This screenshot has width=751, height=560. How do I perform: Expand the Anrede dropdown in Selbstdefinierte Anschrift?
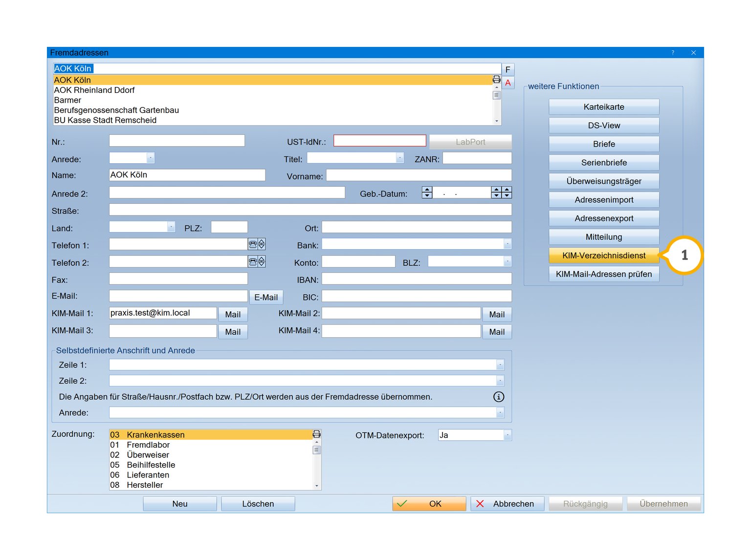coord(500,412)
